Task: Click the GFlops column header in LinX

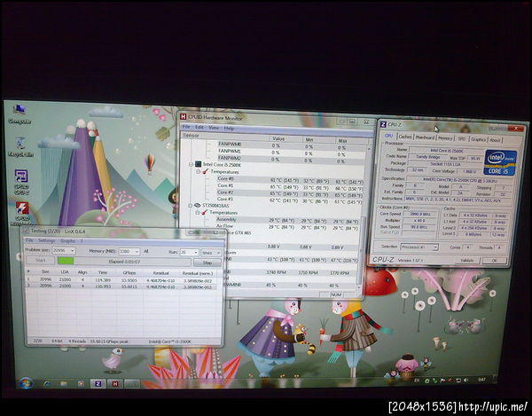Action: tap(129, 272)
